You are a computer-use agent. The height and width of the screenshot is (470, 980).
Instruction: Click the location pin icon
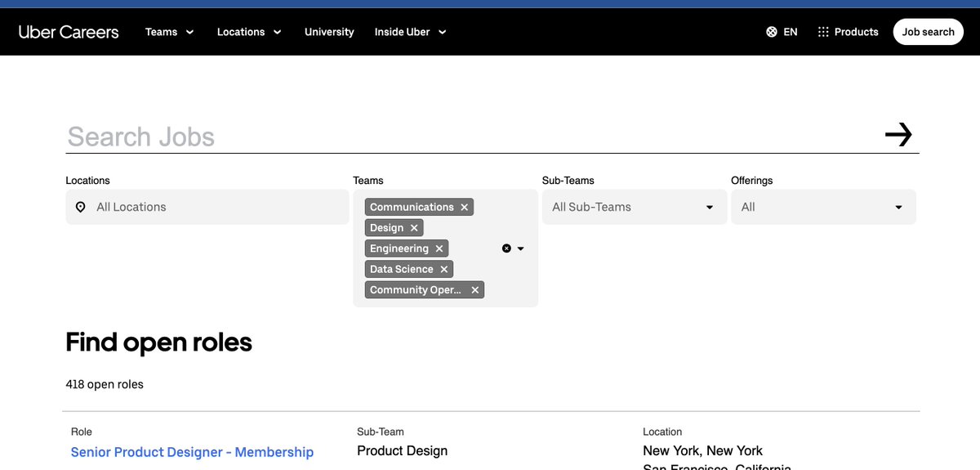coord(80,207)
